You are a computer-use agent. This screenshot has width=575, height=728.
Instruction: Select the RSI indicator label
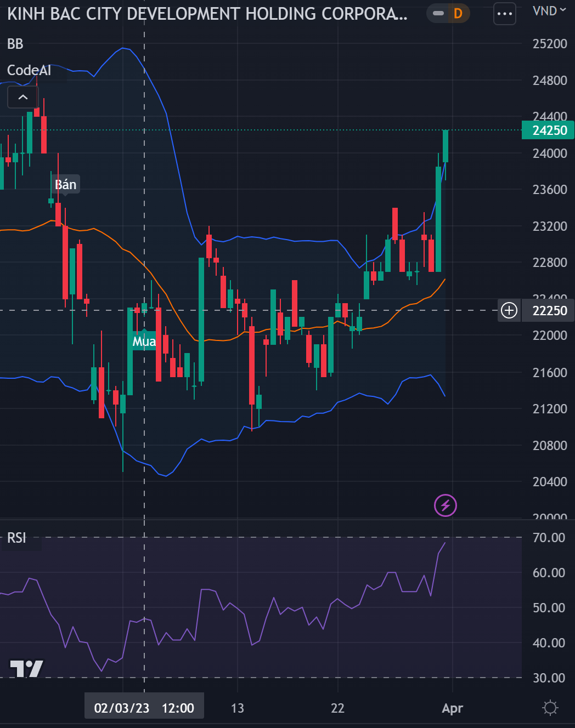click(16, 538)
